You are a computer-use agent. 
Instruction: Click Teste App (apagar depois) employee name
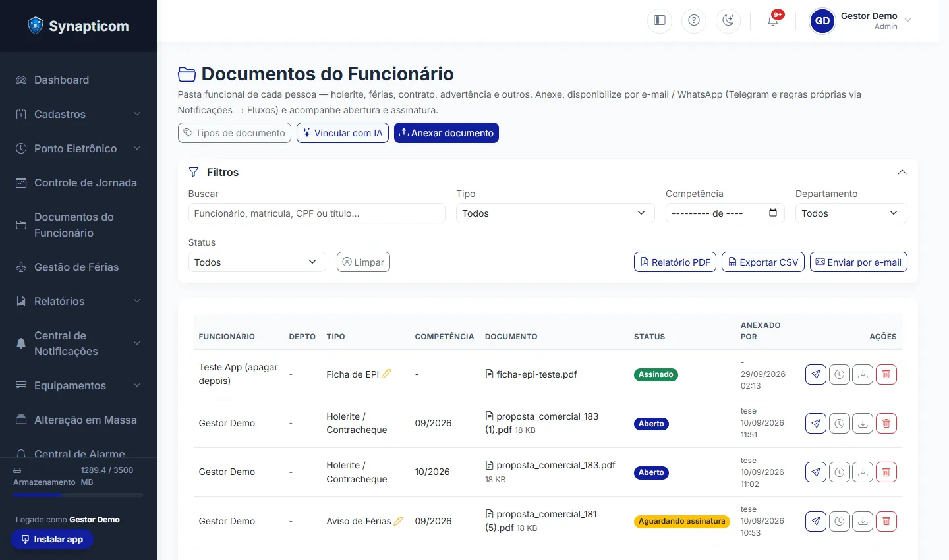[239, 374]
